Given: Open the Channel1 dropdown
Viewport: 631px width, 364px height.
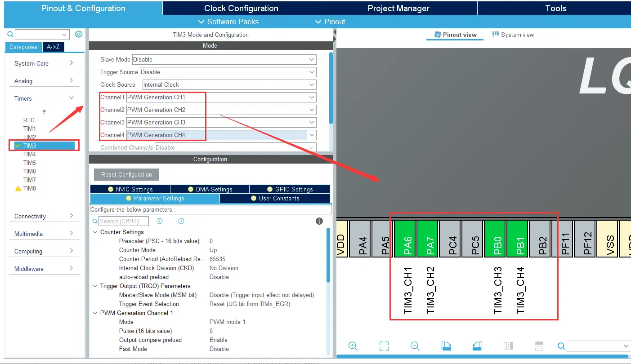Looking at the screenshot, I should [312, 97].
